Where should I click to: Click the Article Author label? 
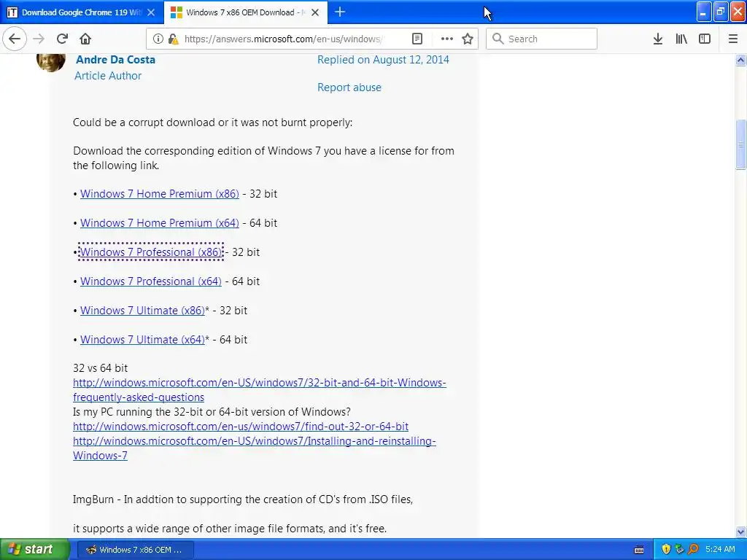pyautogui.click(x=108, y=76)
